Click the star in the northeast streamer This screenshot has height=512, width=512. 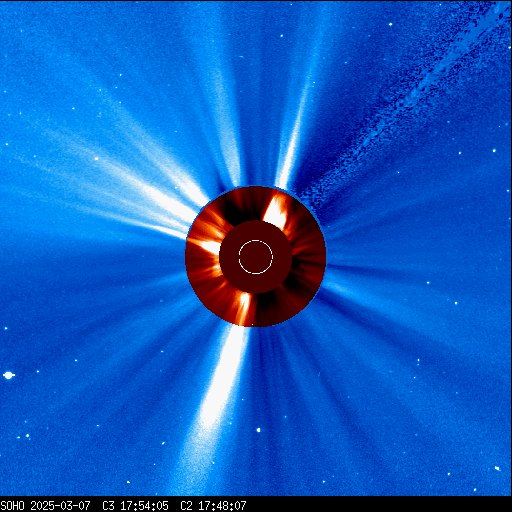point(96,159)
